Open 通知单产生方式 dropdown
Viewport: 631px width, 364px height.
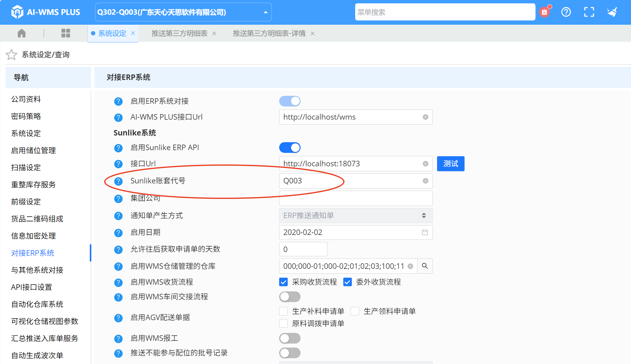click(356, 216)
